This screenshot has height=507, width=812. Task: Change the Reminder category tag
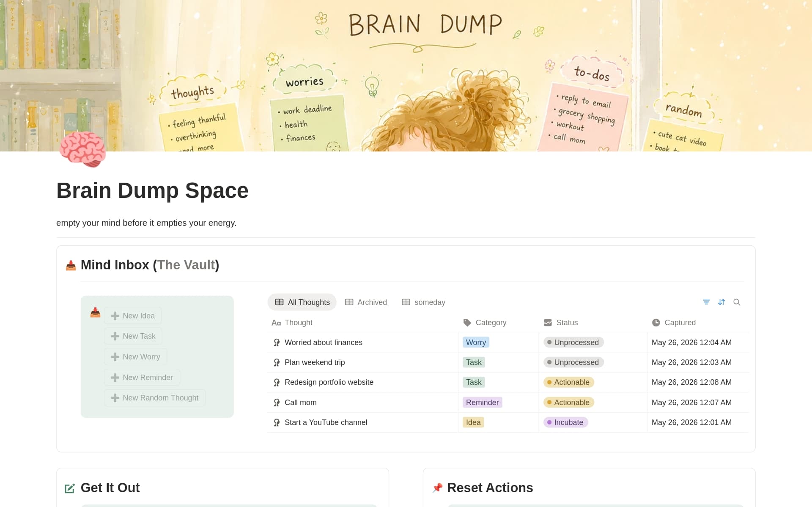click(482, 403)
